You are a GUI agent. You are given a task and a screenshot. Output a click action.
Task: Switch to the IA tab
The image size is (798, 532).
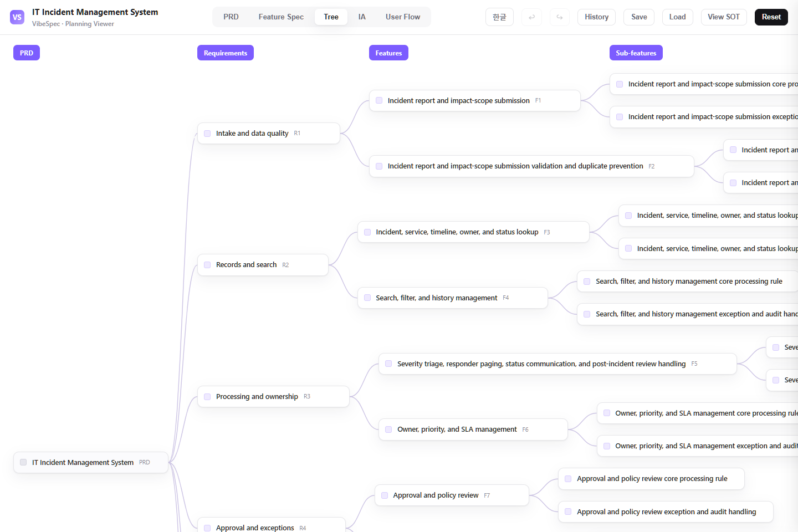coord(362,17)
